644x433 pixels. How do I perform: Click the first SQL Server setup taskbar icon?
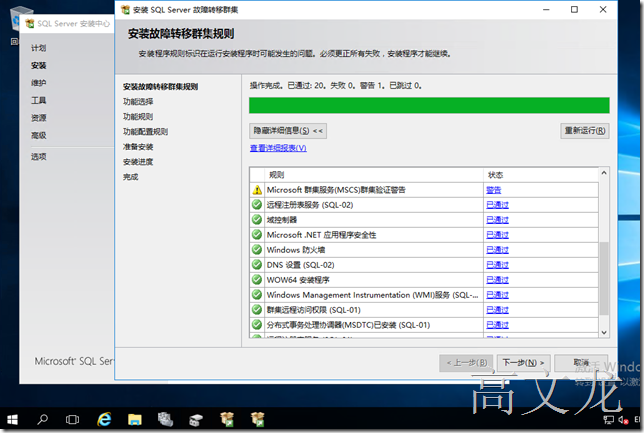coord(227,419)
